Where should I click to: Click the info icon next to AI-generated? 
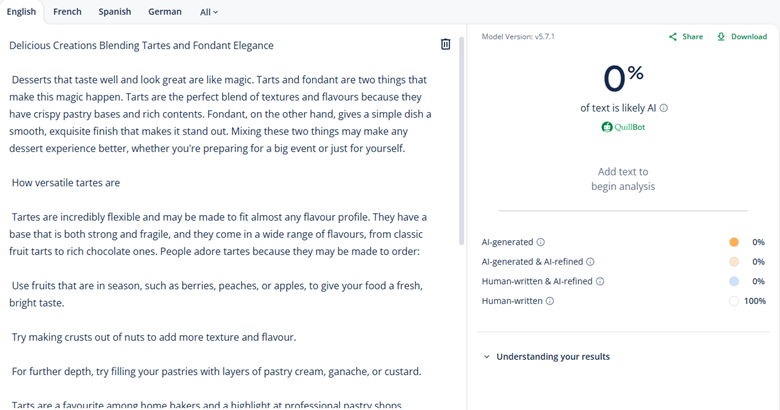pyautogui.click(x=541, y=242)
